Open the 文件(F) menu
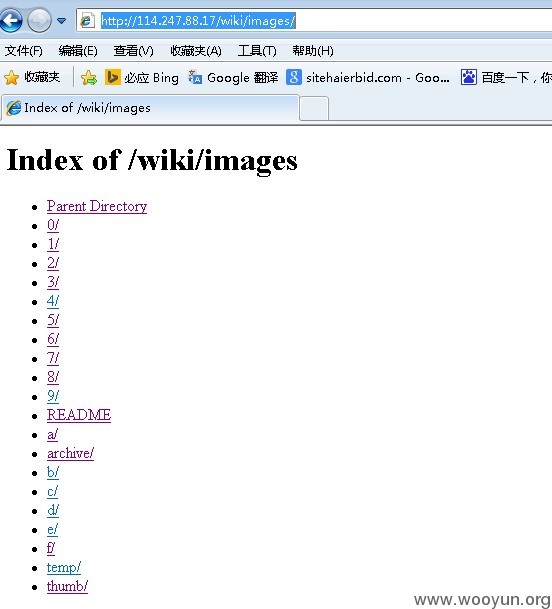This screenshot has width=552, height=609. point(24,50)
